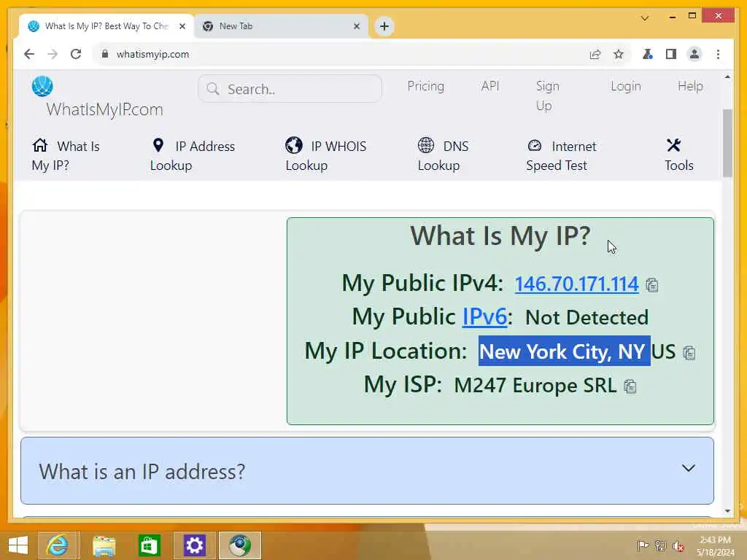Open IP WHOIS Lookup globe item
Screen dimensions: 747x560
(326, 155)
